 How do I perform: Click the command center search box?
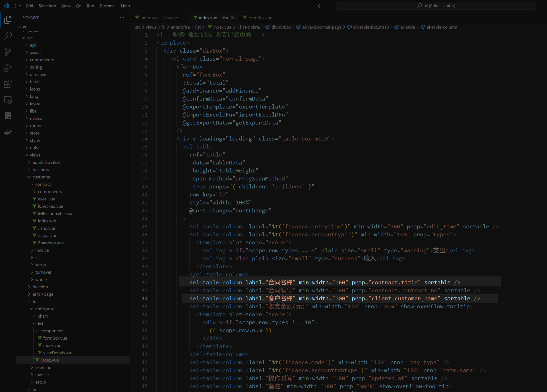pos(436,6)
